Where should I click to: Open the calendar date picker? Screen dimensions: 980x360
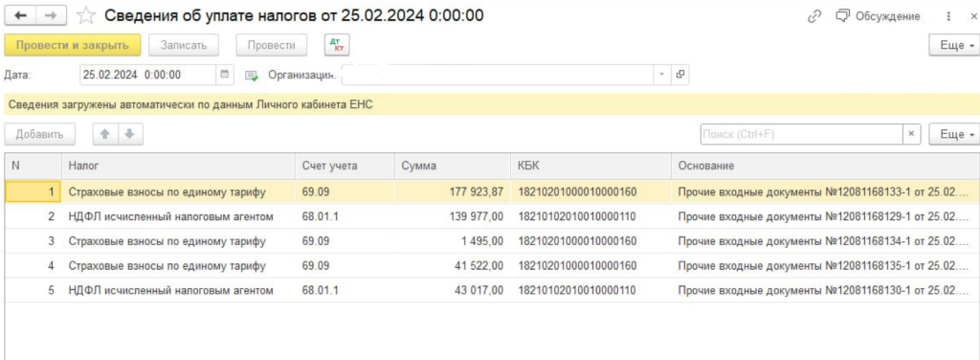(x=225, y=75)
